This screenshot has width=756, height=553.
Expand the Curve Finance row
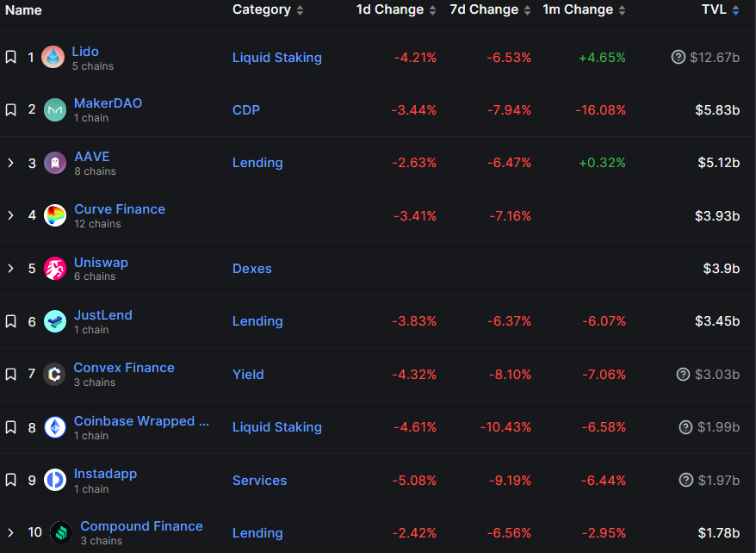[10, 215]
